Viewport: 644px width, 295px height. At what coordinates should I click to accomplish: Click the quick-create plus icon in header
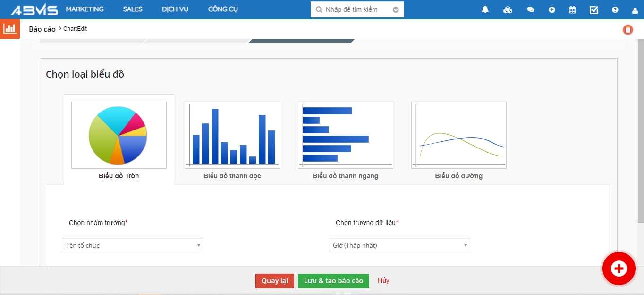pos(551,9)
